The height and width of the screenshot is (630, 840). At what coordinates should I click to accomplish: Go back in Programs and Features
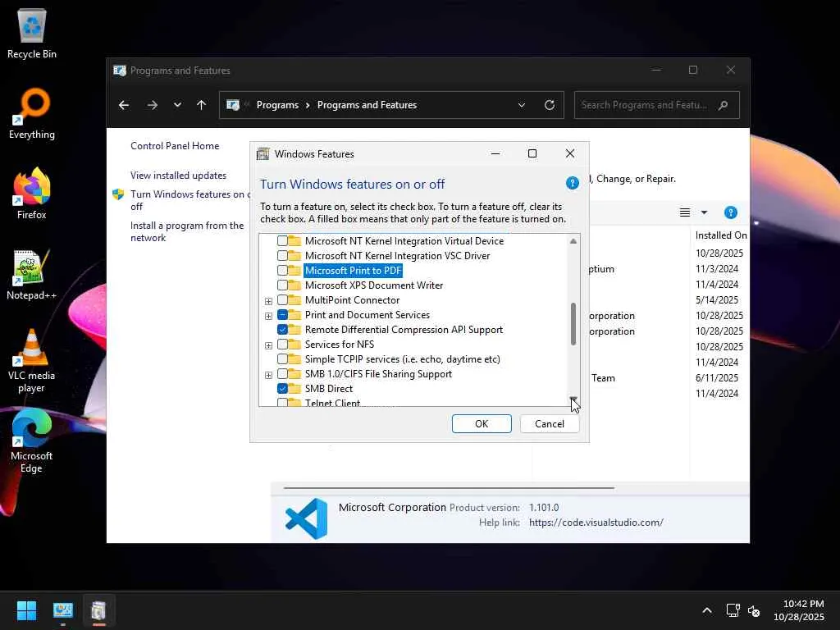124,105
